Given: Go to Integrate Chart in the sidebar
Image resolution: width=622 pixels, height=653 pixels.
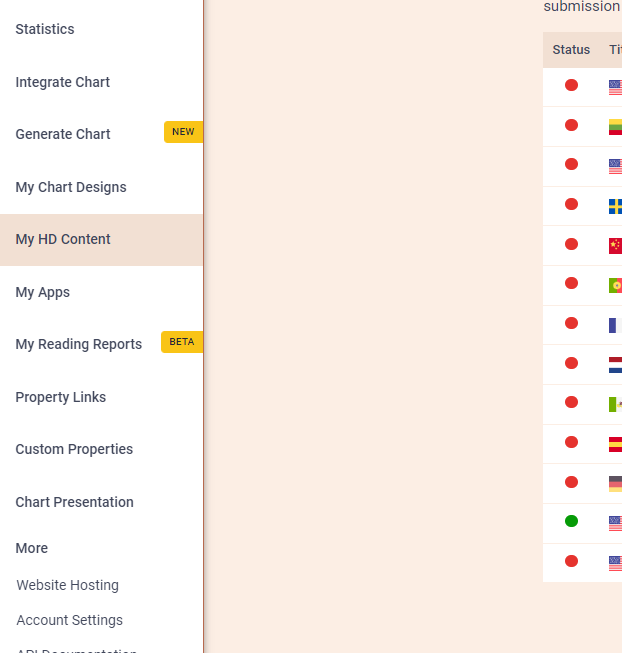Looking at the screenshot, I should click(x=62, y=82).
